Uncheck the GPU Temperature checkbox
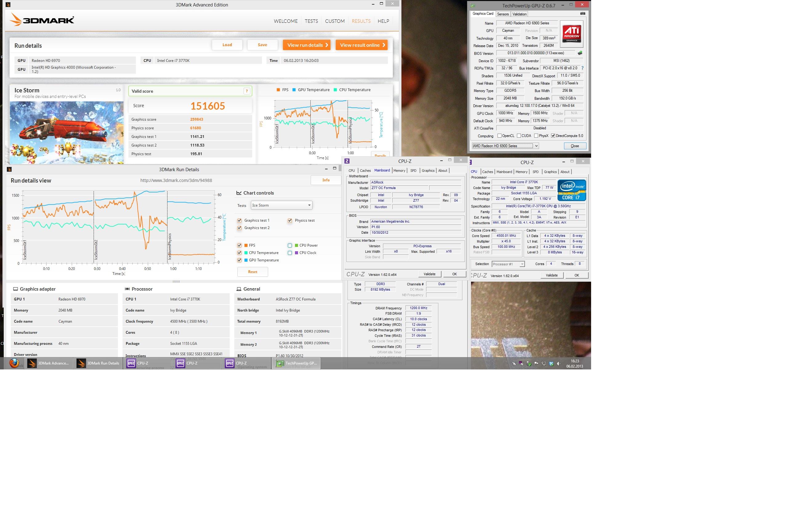Image resolution: width=798 pixels, height=532 pixels. [x=240, y=260]
